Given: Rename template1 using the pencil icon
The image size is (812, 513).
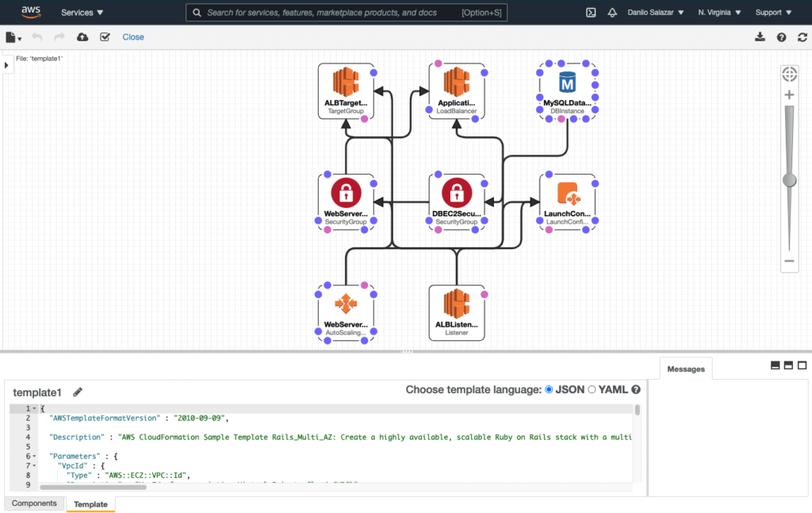Looking at the screenshot, I should click(77, 392).
